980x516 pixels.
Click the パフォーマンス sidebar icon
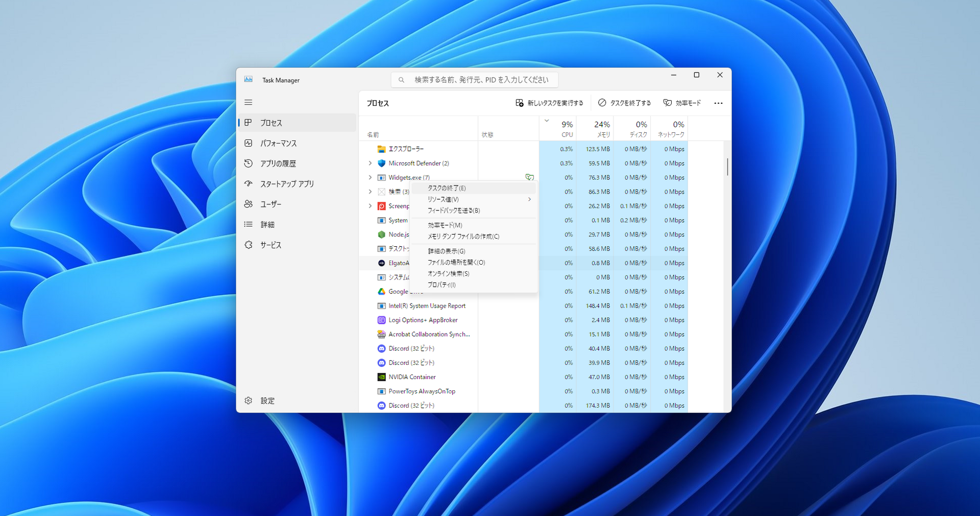tap(248, 143)
